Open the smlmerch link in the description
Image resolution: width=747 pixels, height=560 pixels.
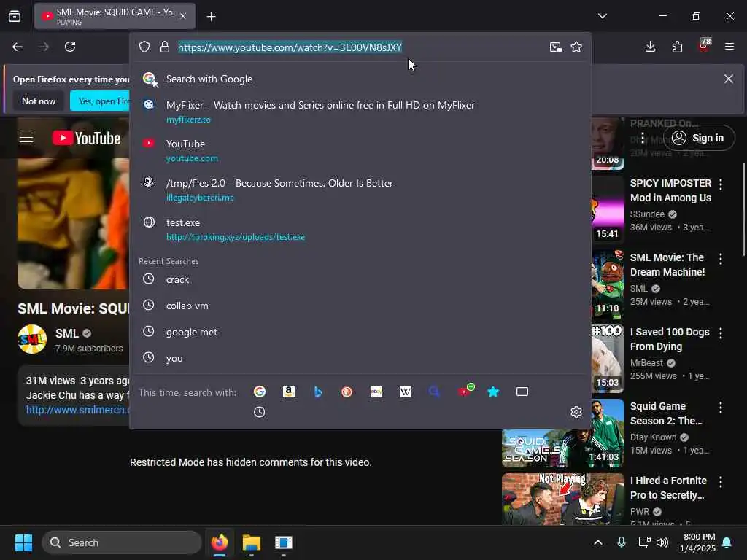pos(77,410)
